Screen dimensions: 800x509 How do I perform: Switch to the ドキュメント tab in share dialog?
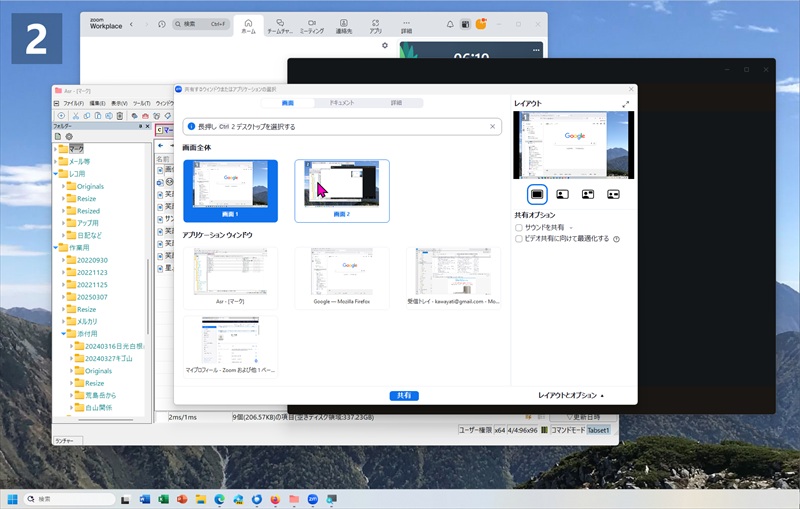point(341,103)
